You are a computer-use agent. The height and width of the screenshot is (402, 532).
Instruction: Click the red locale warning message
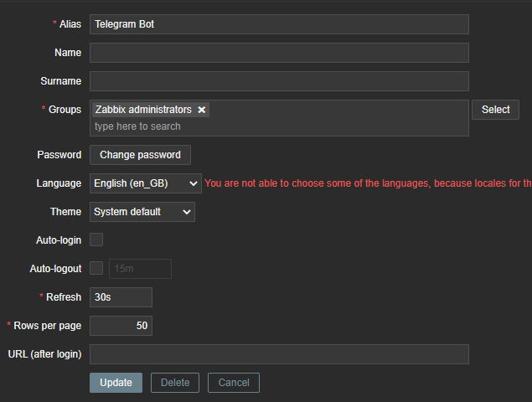pos(368,183)
